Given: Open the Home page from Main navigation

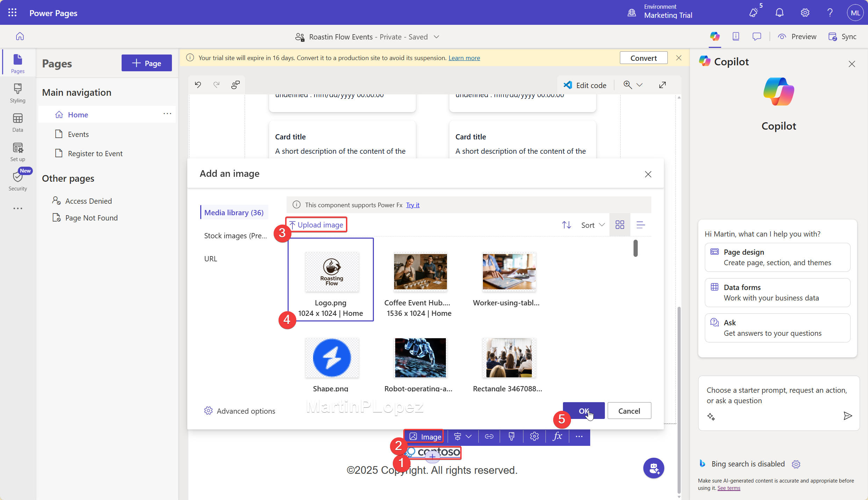Looking at the screenshot, I should click(x=78, y=114).
